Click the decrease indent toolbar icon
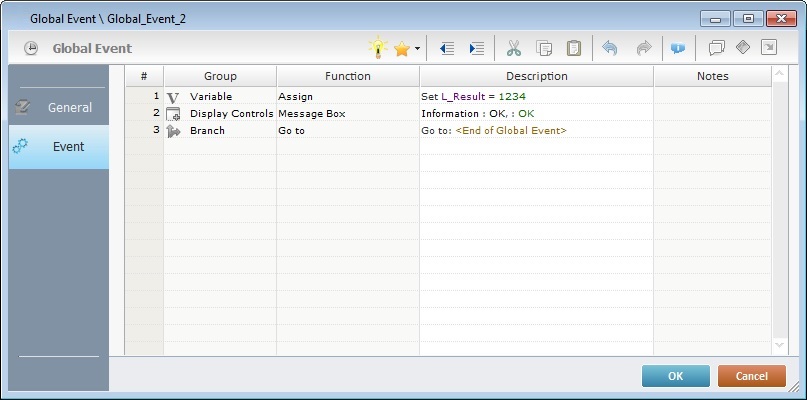 tap(447, 49)
